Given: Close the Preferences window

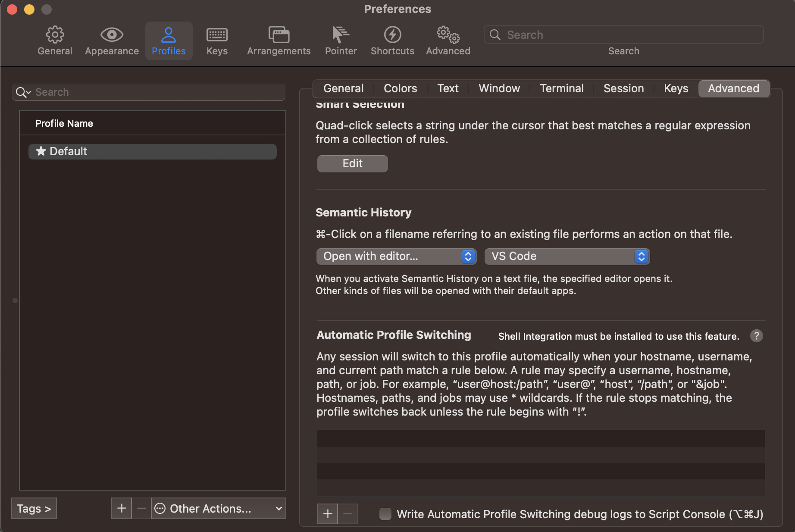Looking at the screenshot, I should pos(12,9).
